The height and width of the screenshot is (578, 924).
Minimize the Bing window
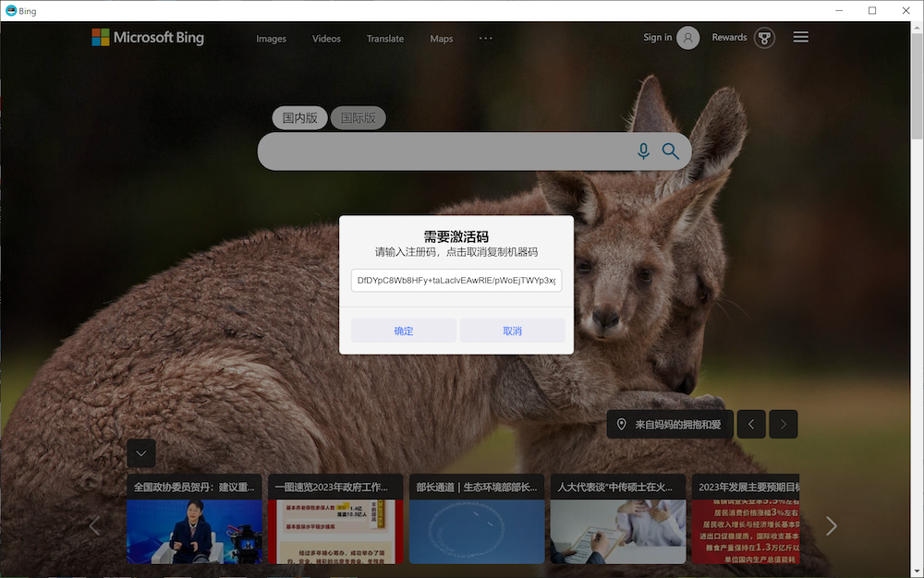pos(839,10)
